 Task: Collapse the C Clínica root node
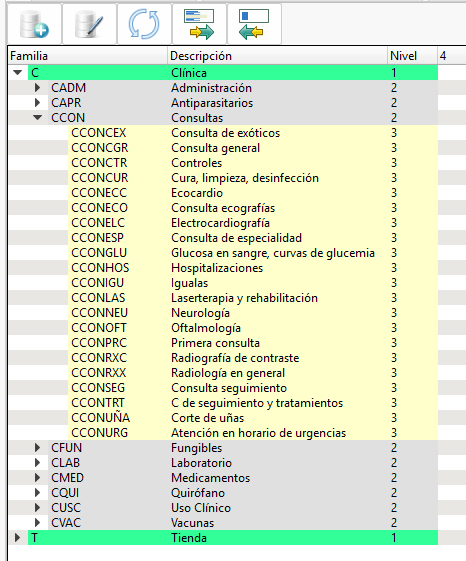(x=18, y=73)
